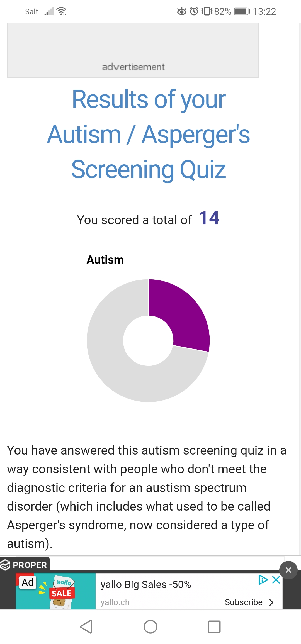Tap the alarm clock status icon
The image size is (301, 644).
(x=194, y=11)
